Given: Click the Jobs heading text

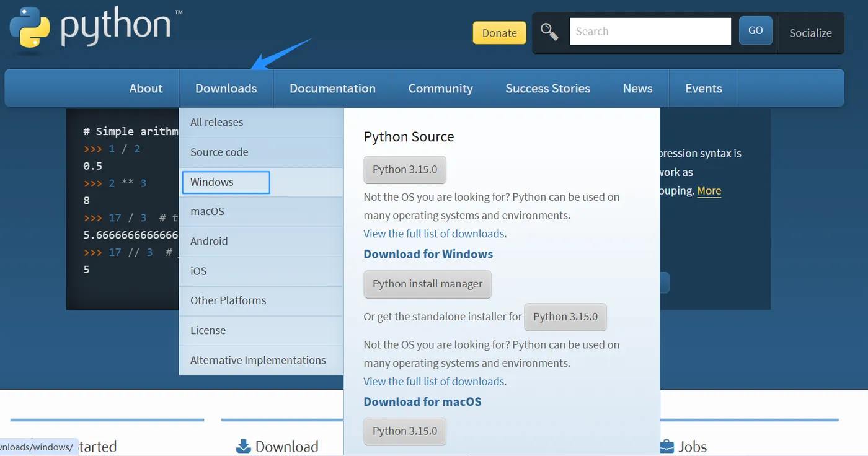Looking at the screenshot, I should pyautogui.click(x=693, y=447).
